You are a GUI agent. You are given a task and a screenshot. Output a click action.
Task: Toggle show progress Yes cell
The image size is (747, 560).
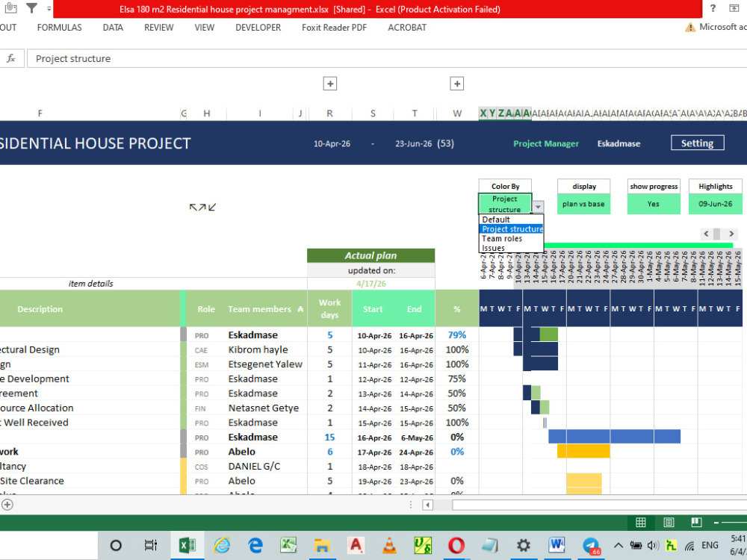click(x=653, y=204)
